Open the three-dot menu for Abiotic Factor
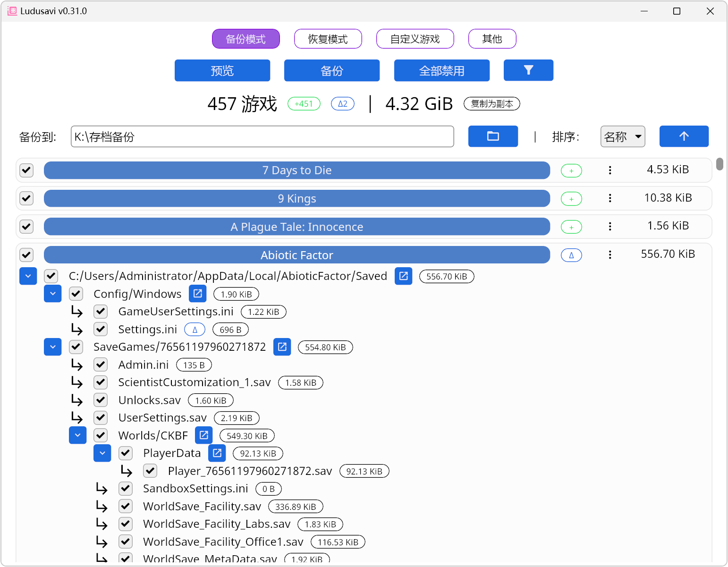This screenshot has height=567, width=728. [610, 255]
